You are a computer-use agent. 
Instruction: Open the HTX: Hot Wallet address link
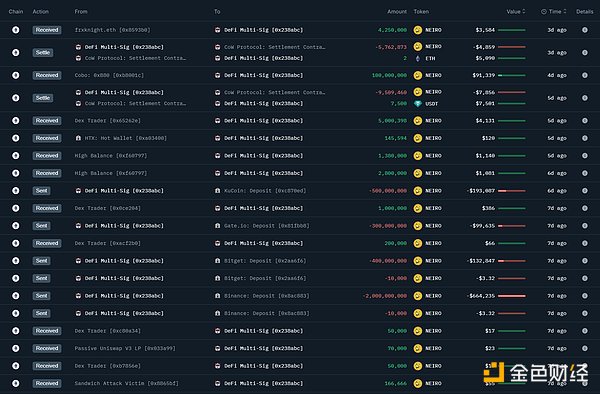point(126,138)
